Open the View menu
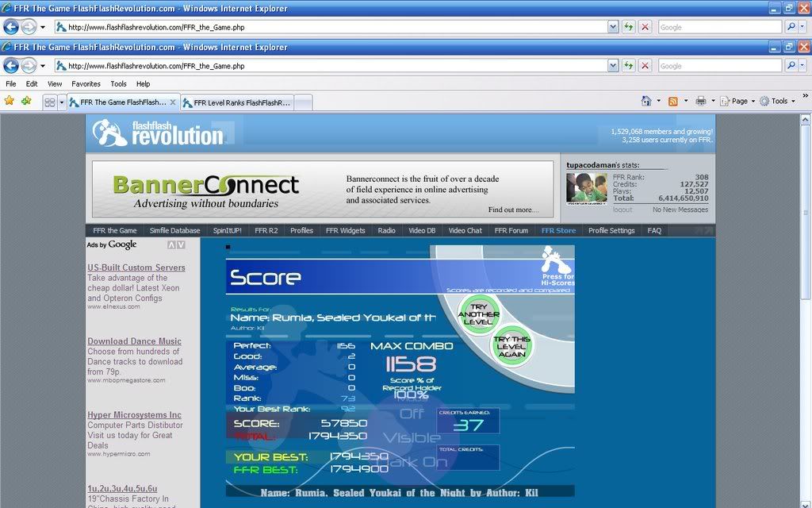Image resolution: width=812 pixels, height=508 pixels. pos(55,83)
